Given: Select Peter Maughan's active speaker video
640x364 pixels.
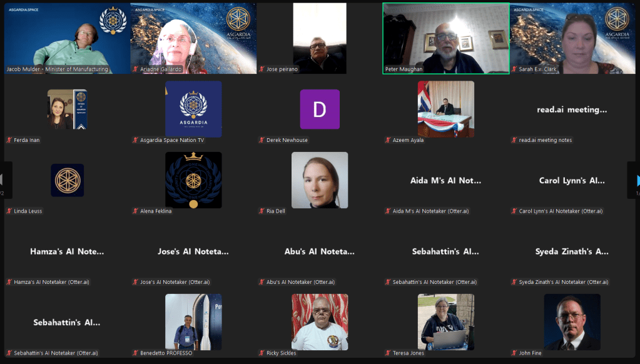Looking at the screenshot, I should 445,38.
